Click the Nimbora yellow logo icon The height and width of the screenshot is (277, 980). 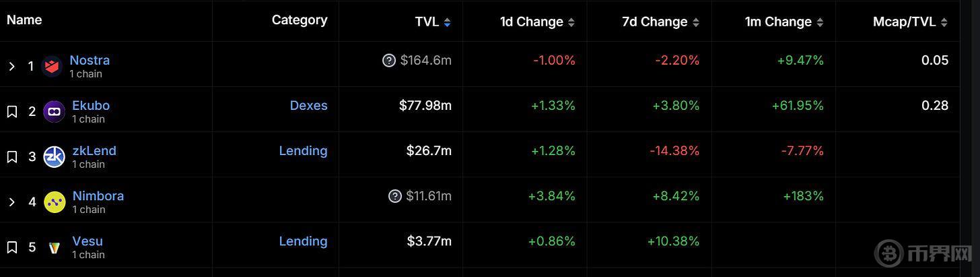pyautogui.click(x=54, y=202)
